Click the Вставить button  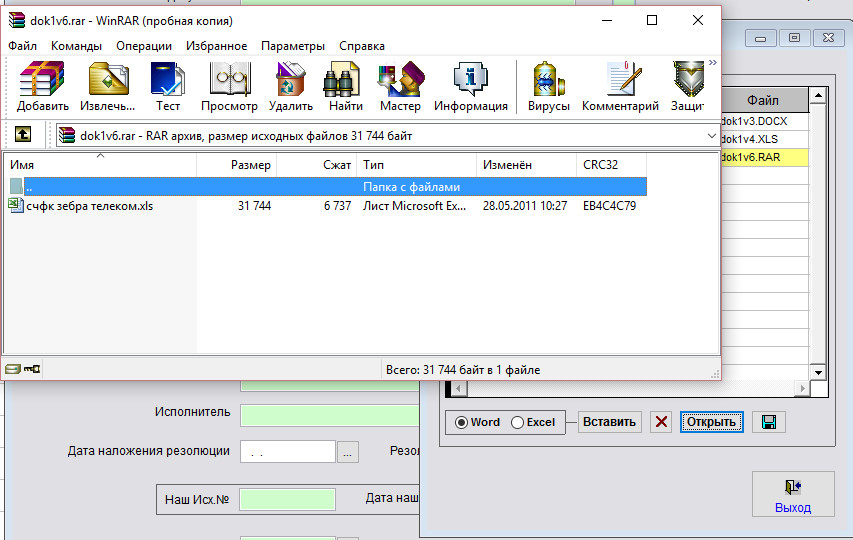[609, 422]
